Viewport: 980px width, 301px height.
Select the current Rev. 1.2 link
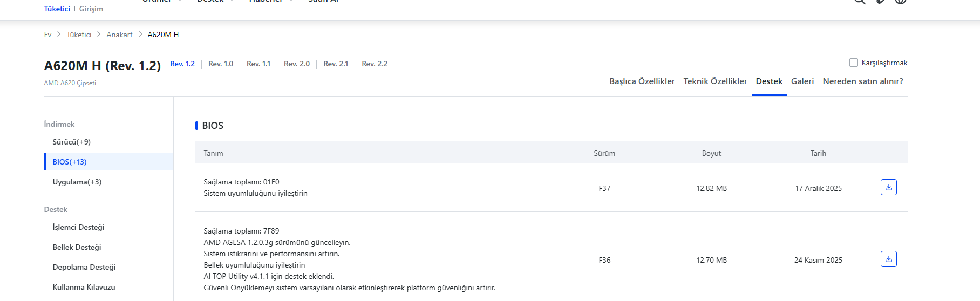pos(182,64)
